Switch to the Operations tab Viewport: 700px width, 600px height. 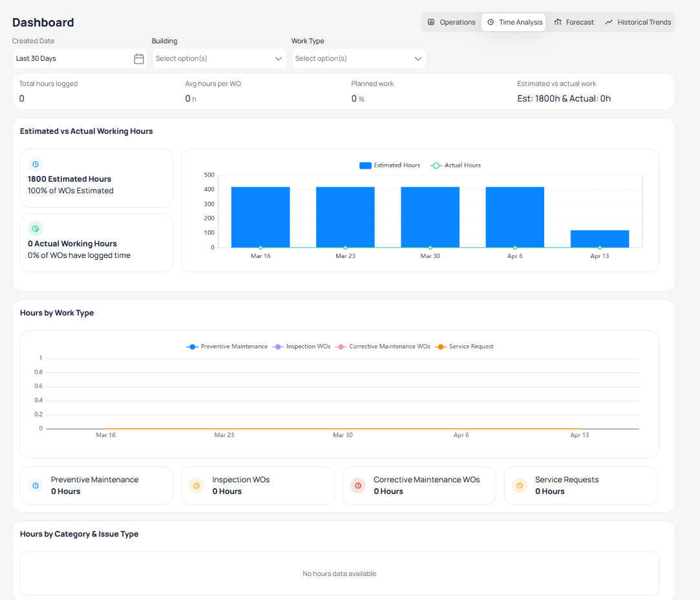point(451,22)
